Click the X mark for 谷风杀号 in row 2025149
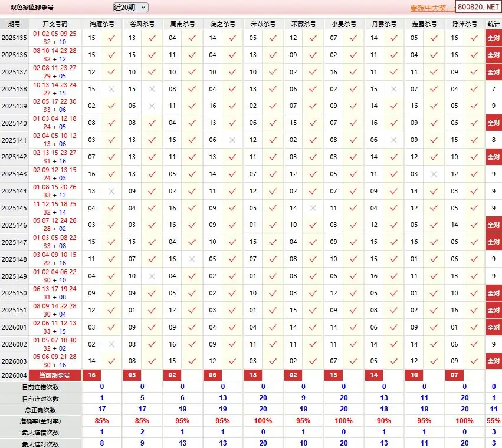502x448 pixels. pos(152,276)
